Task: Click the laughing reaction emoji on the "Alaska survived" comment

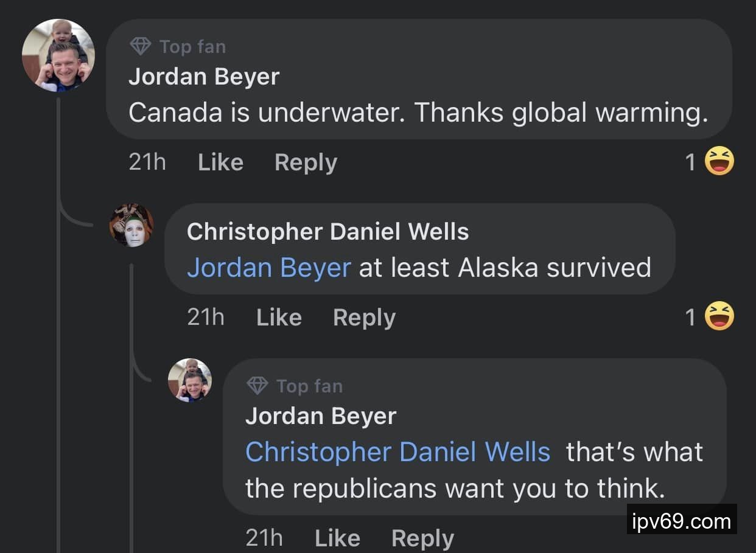Action: [x=719, y=316]
